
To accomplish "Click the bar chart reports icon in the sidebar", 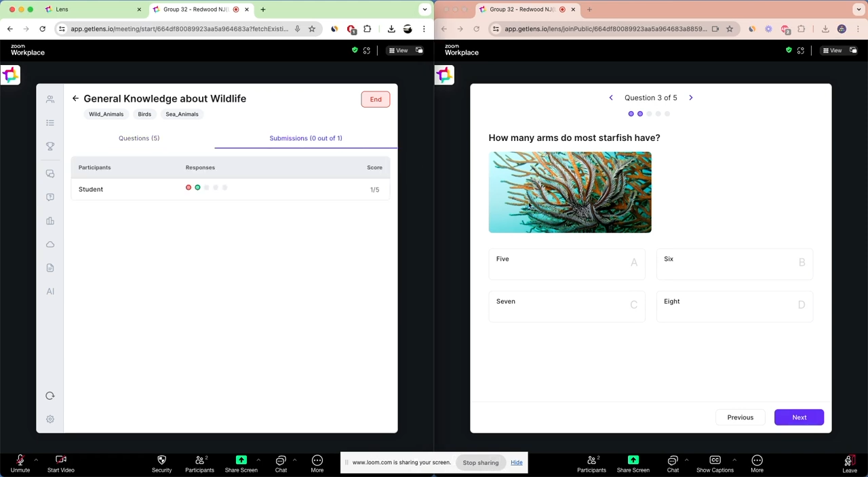I will click(x=50, y=221).
